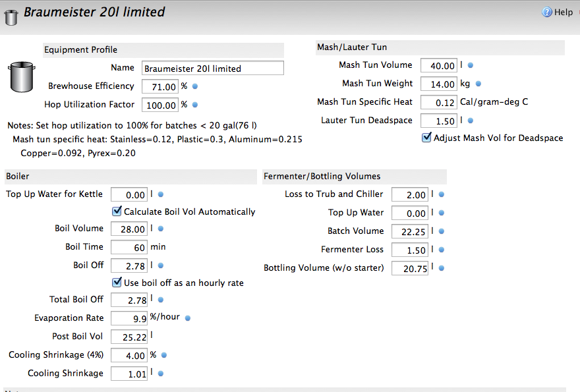Click the Mash/Lauter Tun section header
Image resolution: width=580 pixels, height=392 pixels.
440,47
